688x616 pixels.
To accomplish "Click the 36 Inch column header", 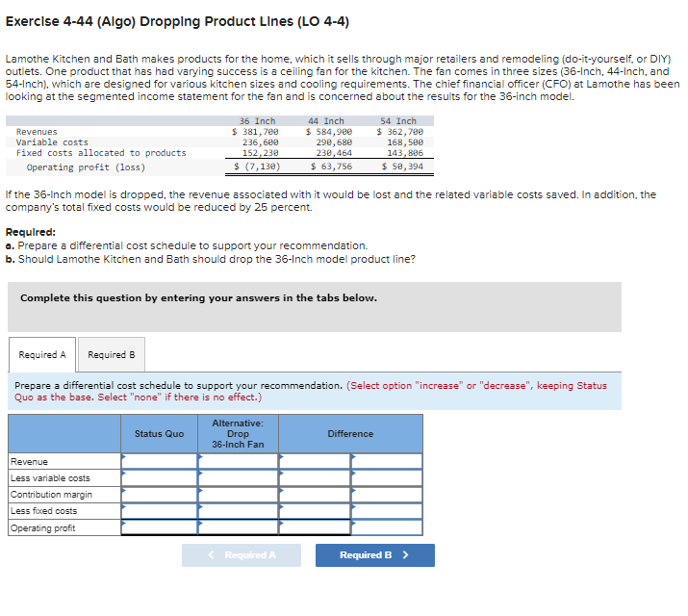I will click(257, 121).
